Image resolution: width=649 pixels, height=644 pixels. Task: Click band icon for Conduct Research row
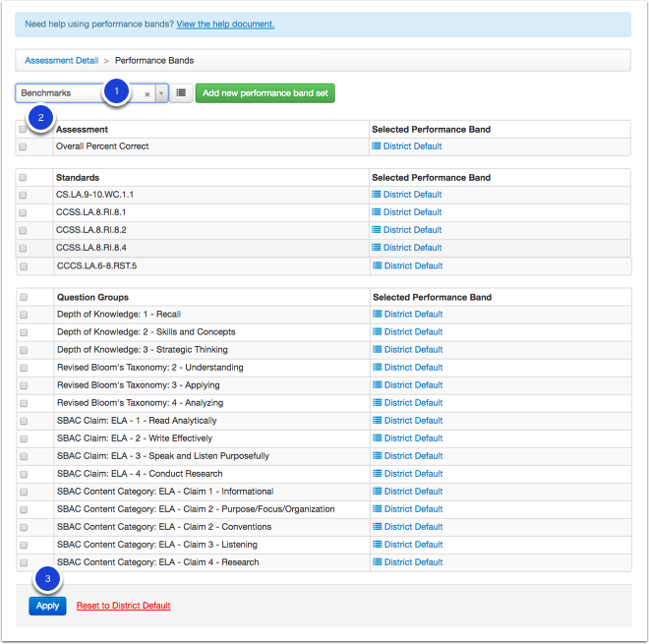pyautogui.click(x=377, y=474)
